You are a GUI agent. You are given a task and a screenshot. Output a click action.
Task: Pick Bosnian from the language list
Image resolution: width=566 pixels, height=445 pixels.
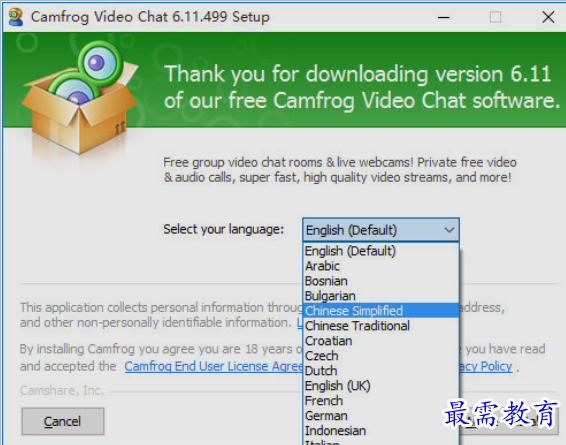(381, 281)
